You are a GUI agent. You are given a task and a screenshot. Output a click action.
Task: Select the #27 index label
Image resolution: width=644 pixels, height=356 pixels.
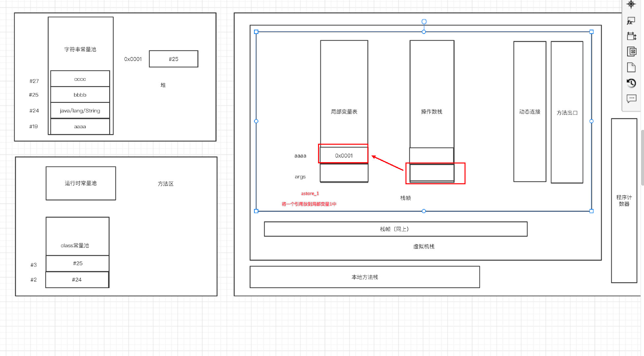pyautogui.click(x=34, y=81)
